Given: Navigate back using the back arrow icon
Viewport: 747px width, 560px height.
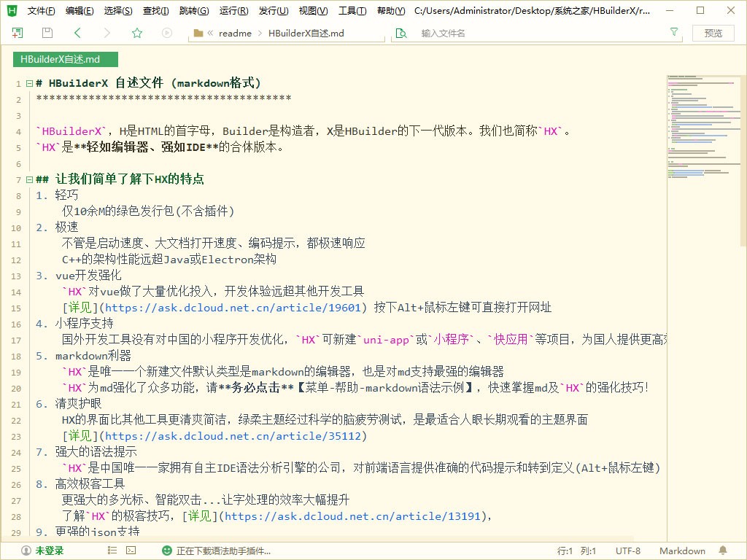Looking at the screenshot, I should click(76, 32).
